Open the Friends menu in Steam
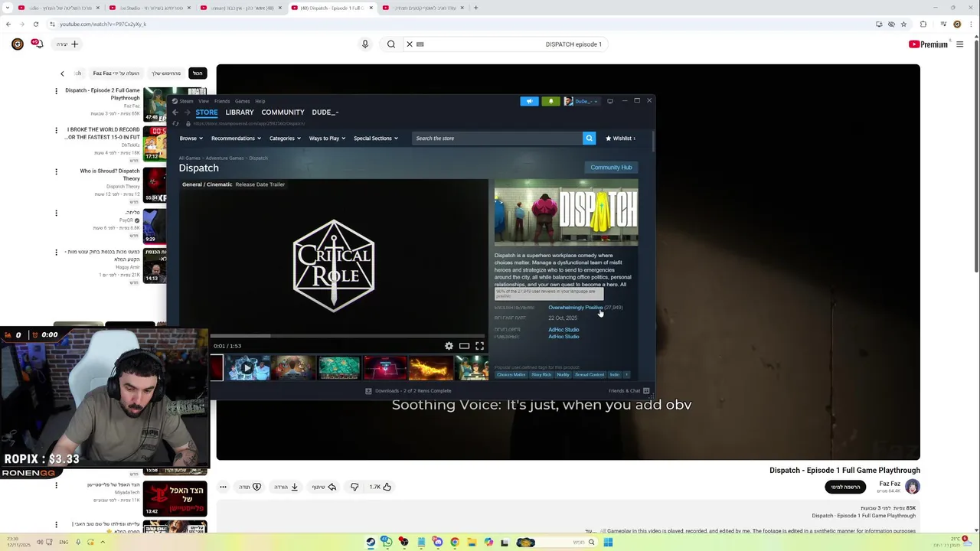 pos(222,101)
